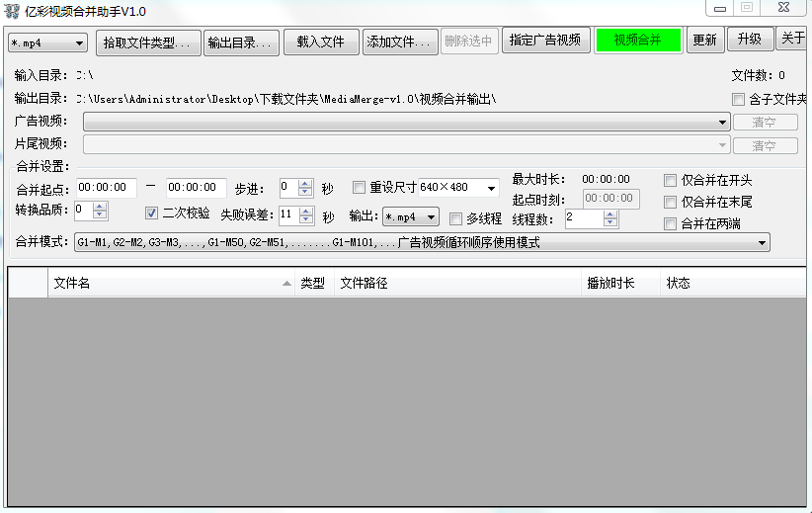
Task: Click the 指定广告视频 button
Action: coord(546,41)
